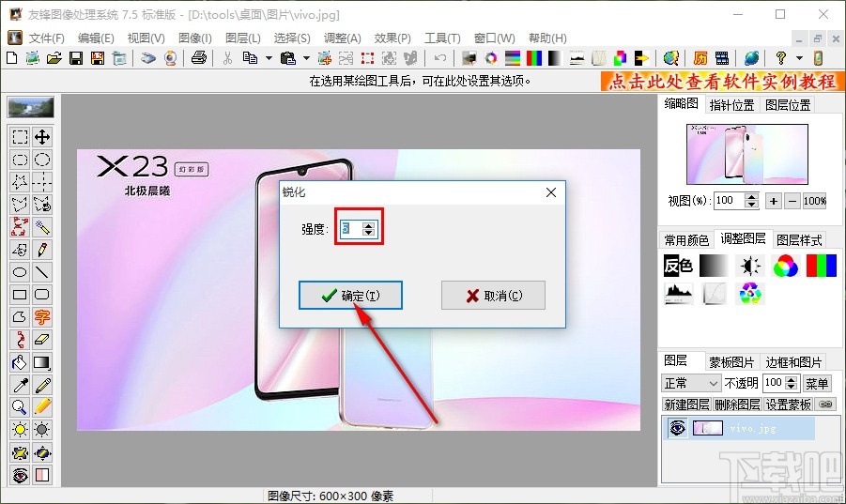Click the zoom in plus button

pyautogui.click(x=773, y=201)
